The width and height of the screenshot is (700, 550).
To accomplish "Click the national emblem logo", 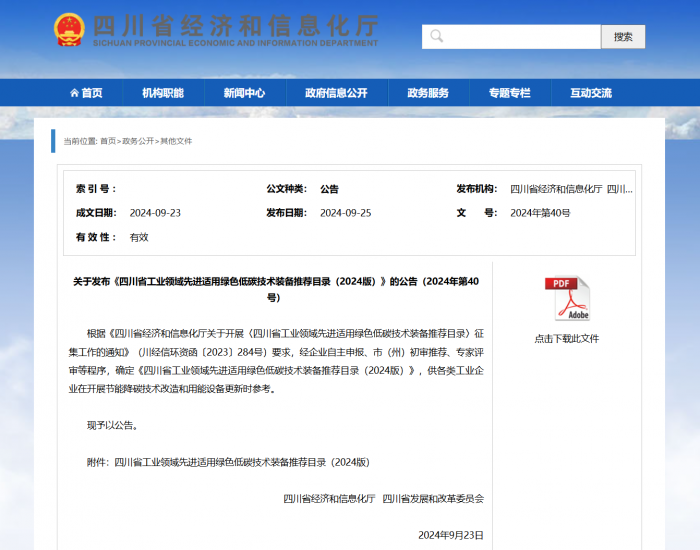I will pos(69,30).
